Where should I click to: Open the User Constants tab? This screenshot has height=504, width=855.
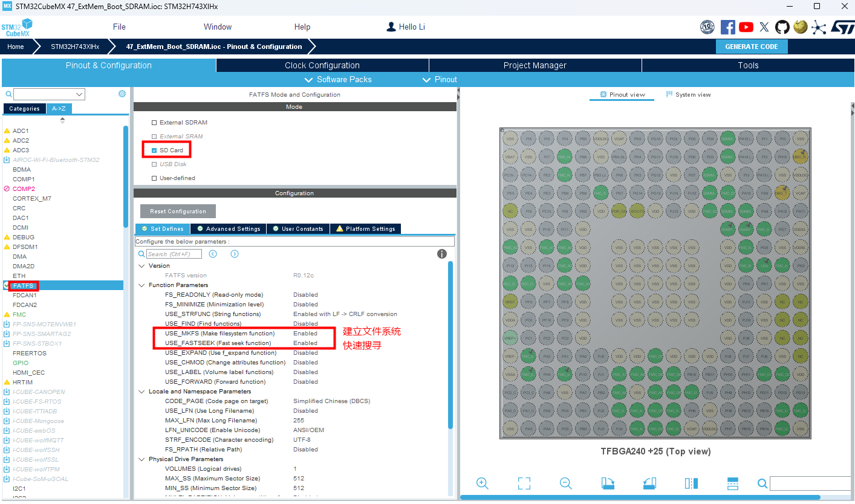tap(298, 229)
